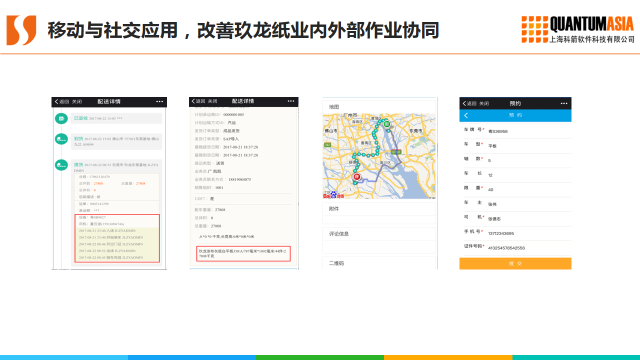Tap 关闭 on the 预约 screen
640x360 pixels.
(484, 104)
